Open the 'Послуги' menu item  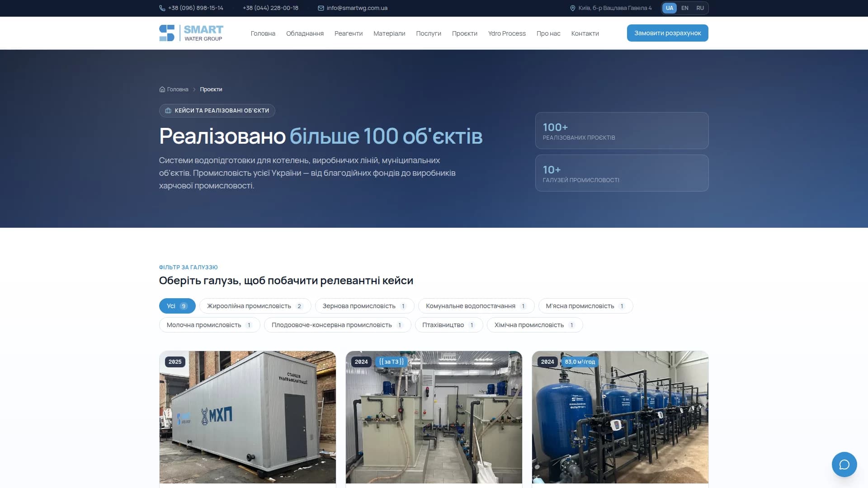(429, 33)
